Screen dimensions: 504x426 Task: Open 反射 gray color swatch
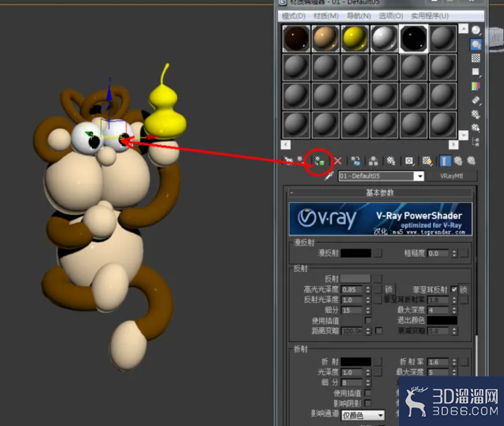click(356, 278)
